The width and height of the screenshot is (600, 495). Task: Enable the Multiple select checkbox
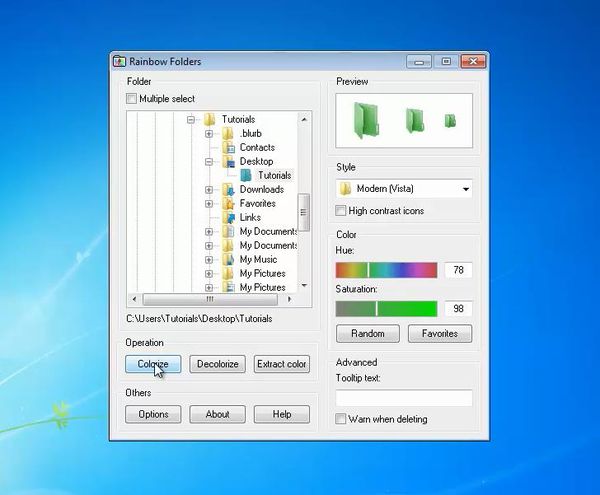coord(131,99)
